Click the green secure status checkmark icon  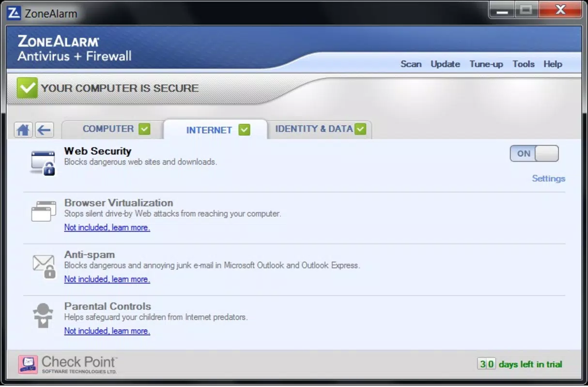27,88
